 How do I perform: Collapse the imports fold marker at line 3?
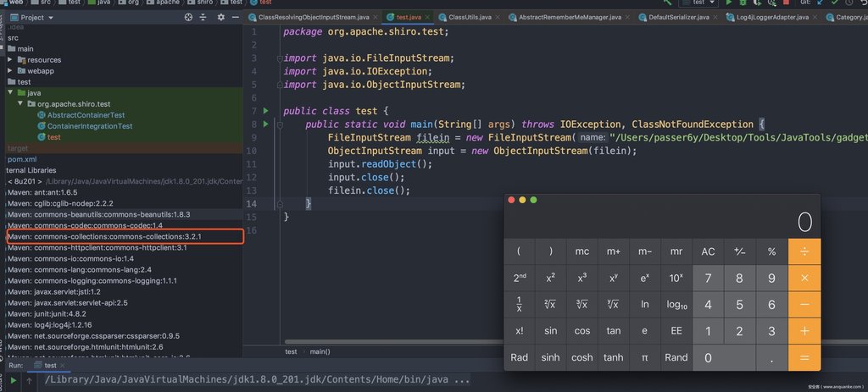280,58
